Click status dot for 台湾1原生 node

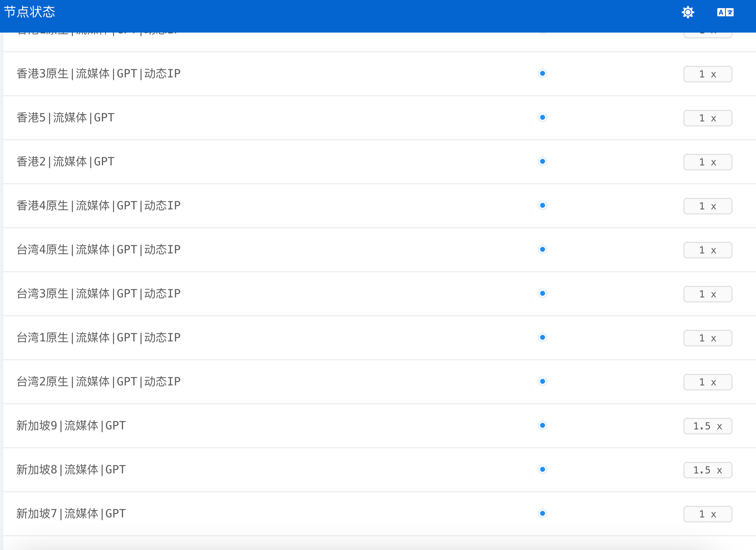point(543,338)
